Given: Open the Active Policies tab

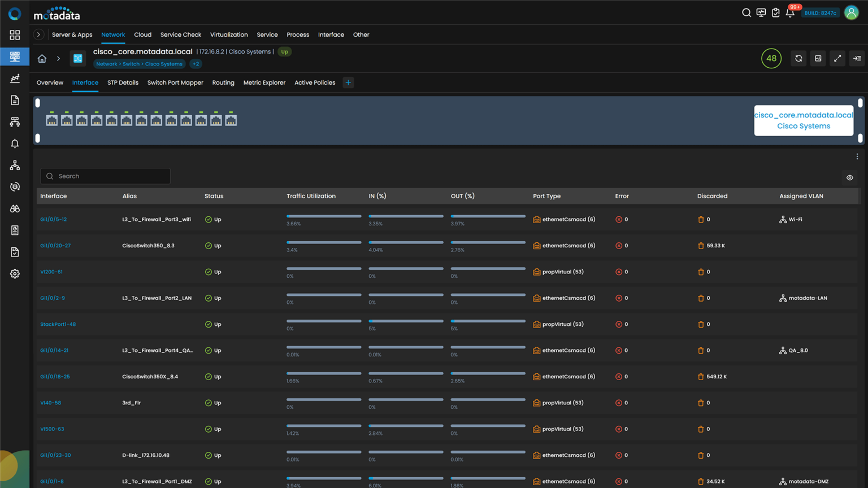Looking at the screenshot, I should pyautogui.click(x=315, y=82).
